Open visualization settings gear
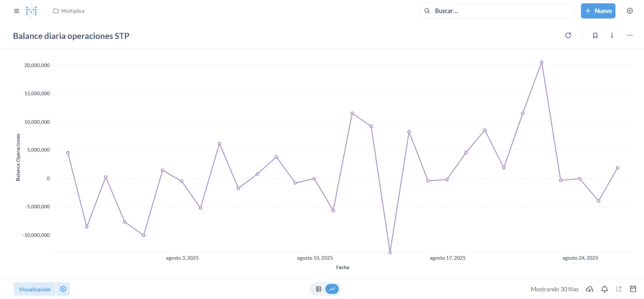Viewport: 644px width, 299px height. point(63,289)
